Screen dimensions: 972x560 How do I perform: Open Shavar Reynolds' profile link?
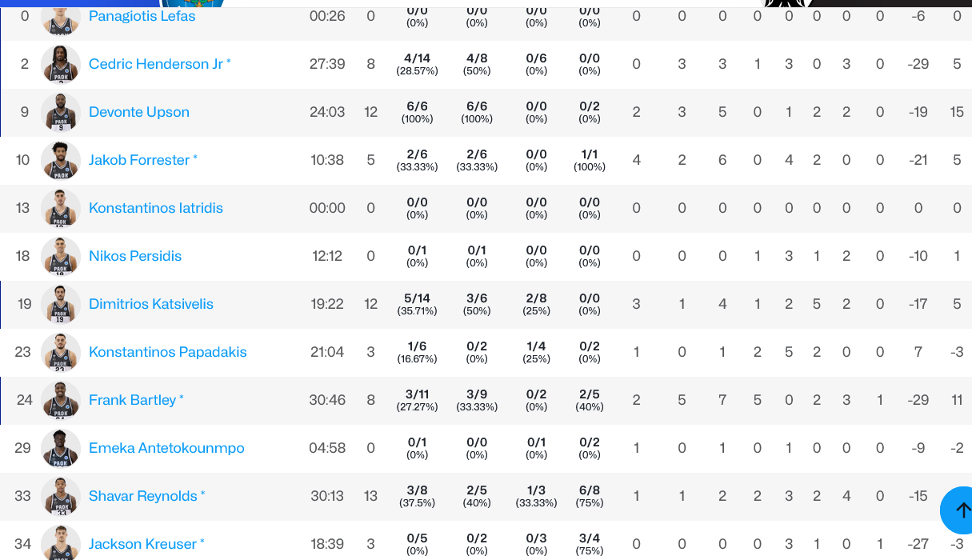click(143, 496)
